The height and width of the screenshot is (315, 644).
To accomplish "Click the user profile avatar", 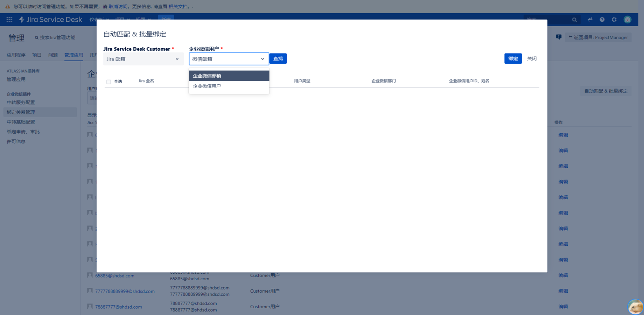I will [x=628, y=20].
